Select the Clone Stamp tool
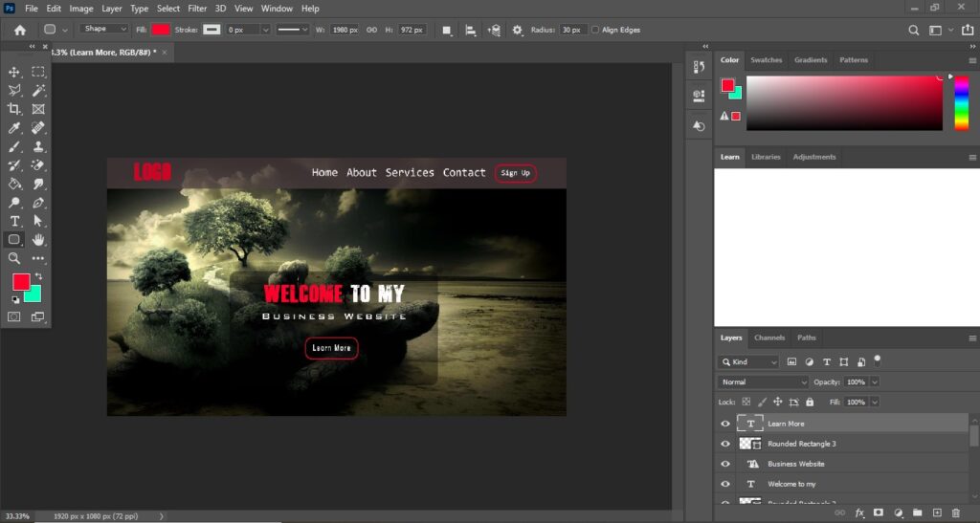The image size is (980, 523). [x=38, y=146]
